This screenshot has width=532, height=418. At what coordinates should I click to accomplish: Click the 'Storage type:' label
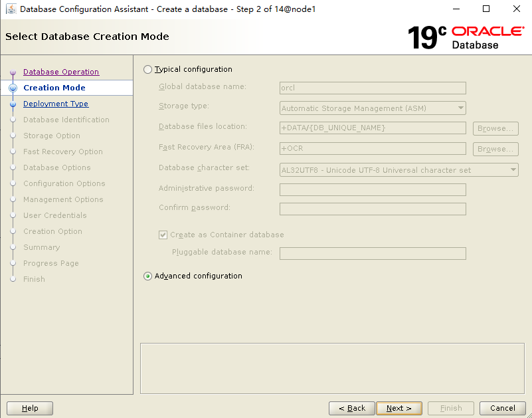point(184,106)
